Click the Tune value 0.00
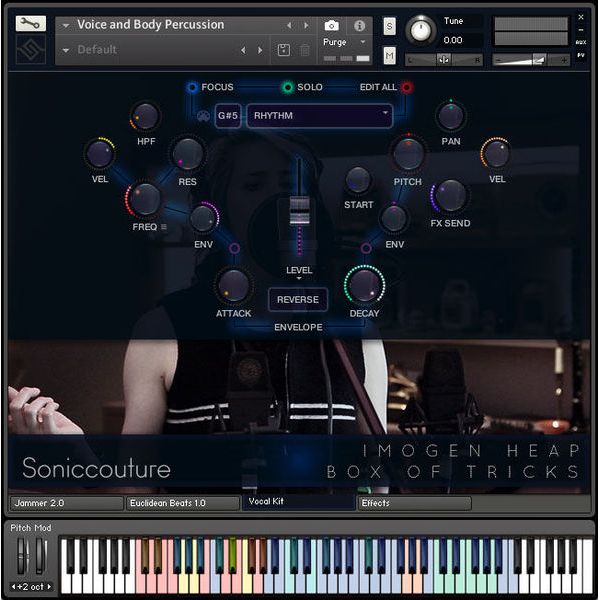Image resolution: width=600 pixels, height=600 pixels. (x=453, y=40)
